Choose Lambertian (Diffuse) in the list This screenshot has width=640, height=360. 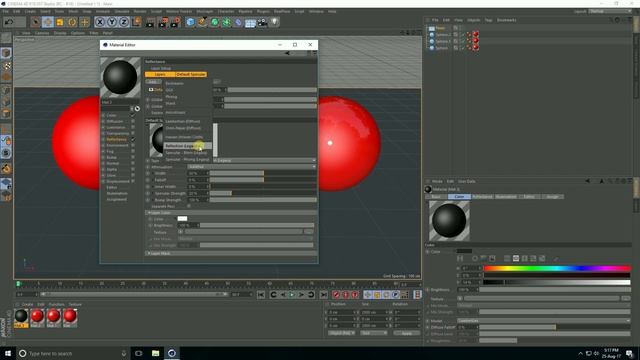coord(182,121)
